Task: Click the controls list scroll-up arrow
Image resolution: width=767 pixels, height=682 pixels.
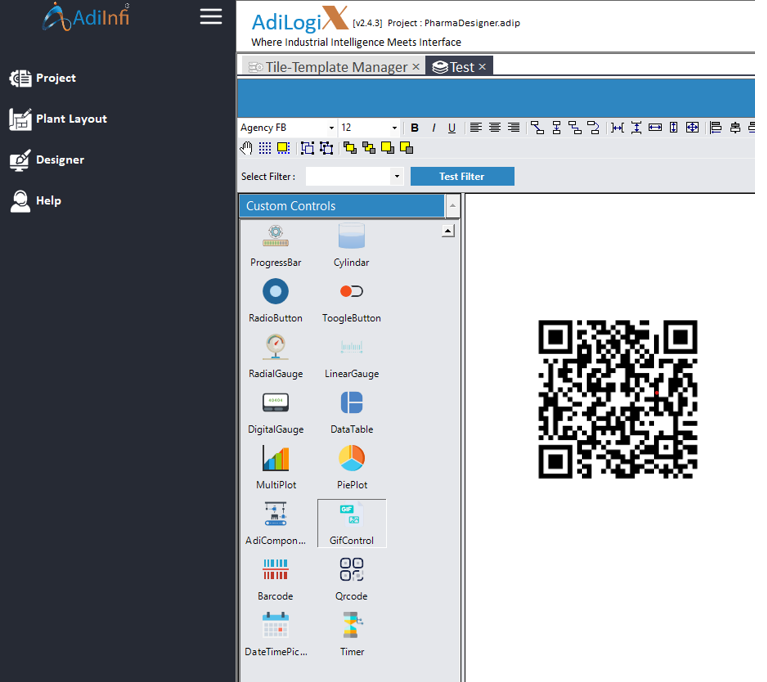Action: tap(448, 230)
